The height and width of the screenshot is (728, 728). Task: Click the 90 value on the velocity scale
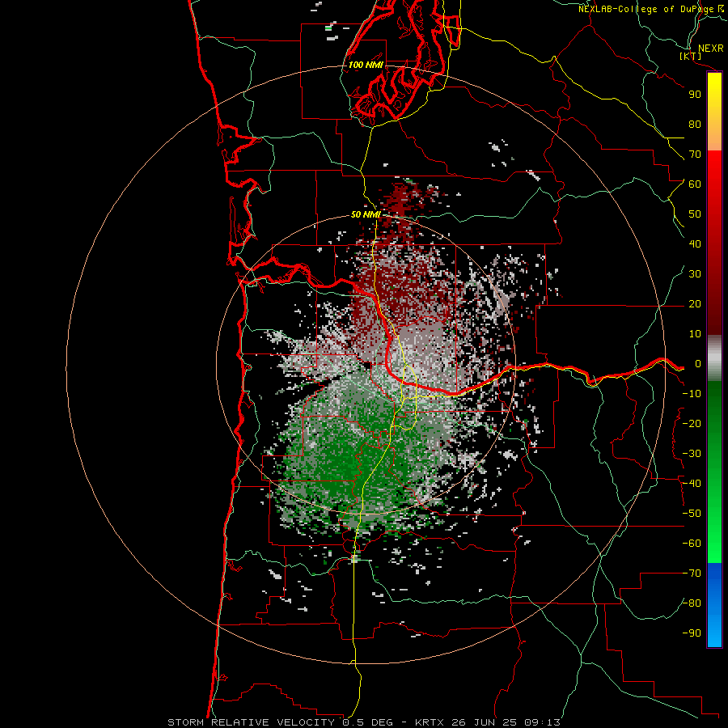pyautogui.click(x=695, y=95)
